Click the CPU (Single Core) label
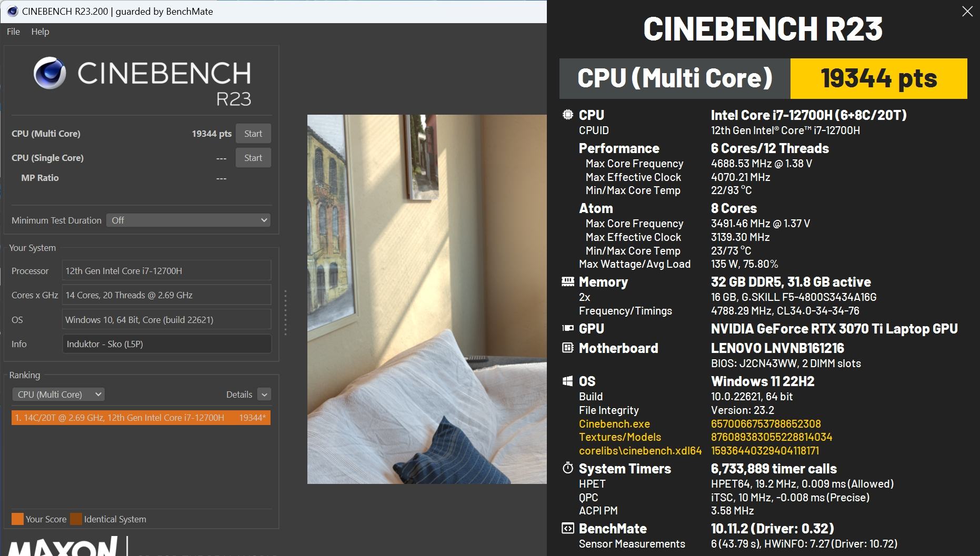 [x=47, y=158]
